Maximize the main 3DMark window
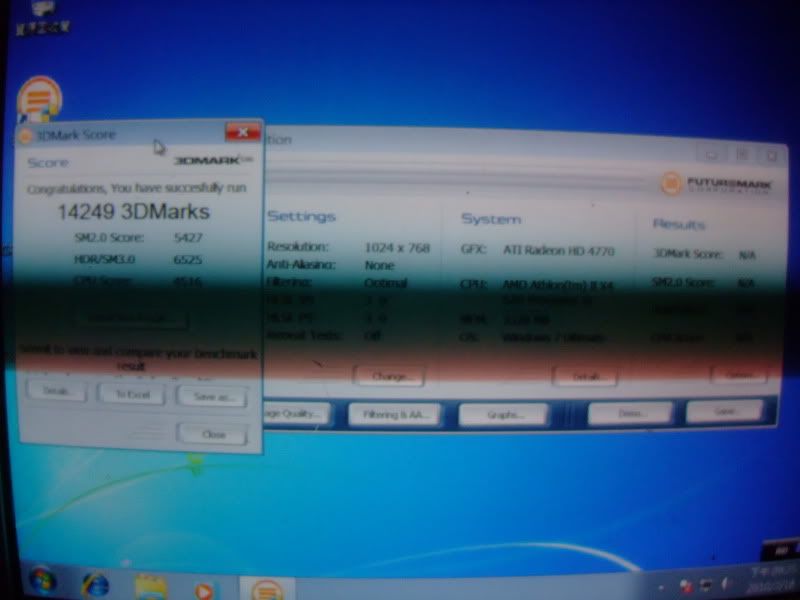 click(743, 155)
